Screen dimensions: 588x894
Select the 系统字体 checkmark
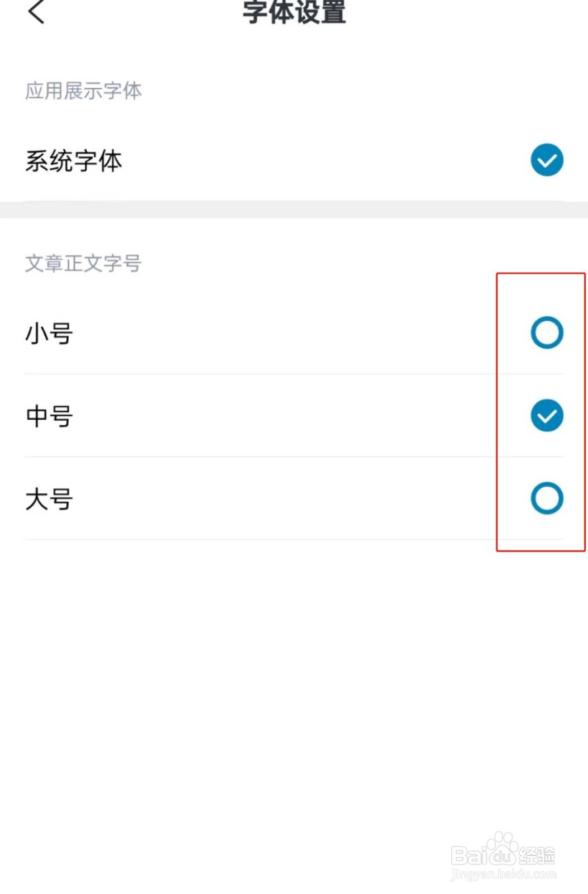click(x=547, y=160)
